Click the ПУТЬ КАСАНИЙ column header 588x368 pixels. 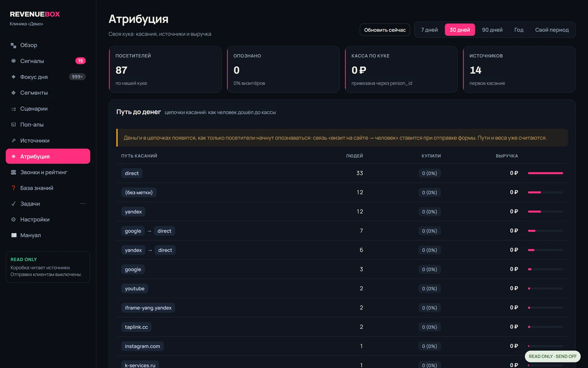(139, 156)
